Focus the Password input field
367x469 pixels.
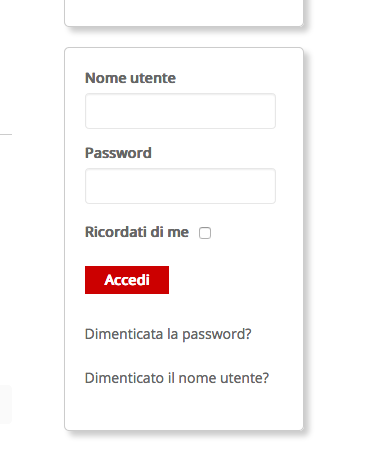pyautogui.click(x=180, y=186)
